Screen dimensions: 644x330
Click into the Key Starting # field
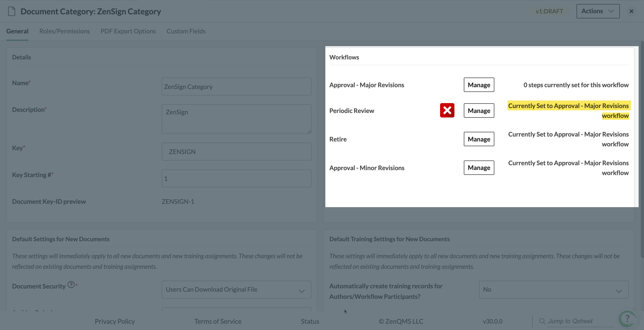[x=236, y=178]
